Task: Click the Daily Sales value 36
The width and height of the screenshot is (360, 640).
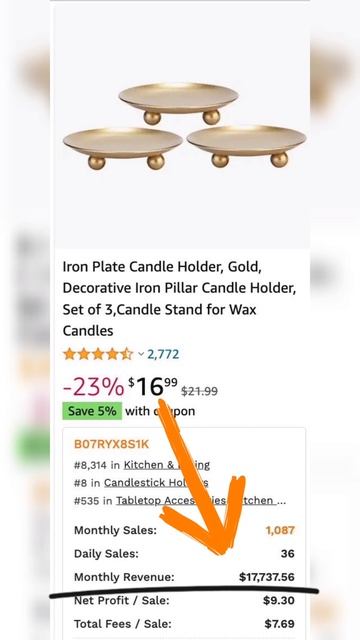Action: pos(288,554)
